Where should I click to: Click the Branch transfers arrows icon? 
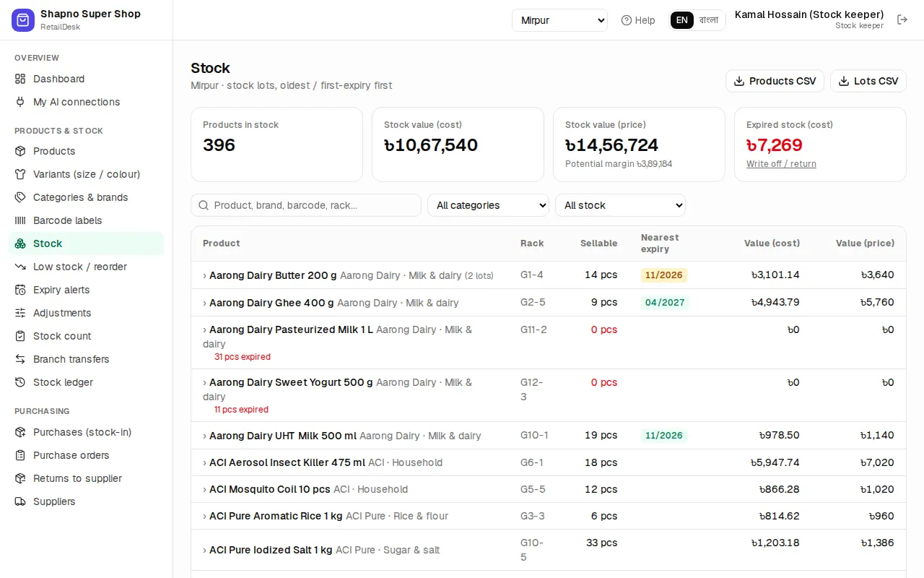(20, 359)
